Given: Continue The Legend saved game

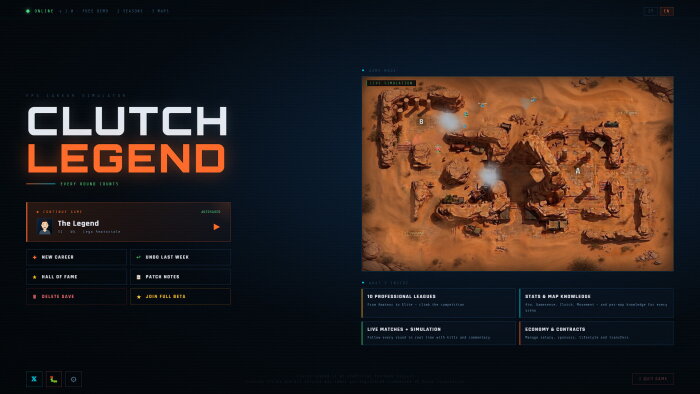Looking at the screenshot, I should pos(129,222).
